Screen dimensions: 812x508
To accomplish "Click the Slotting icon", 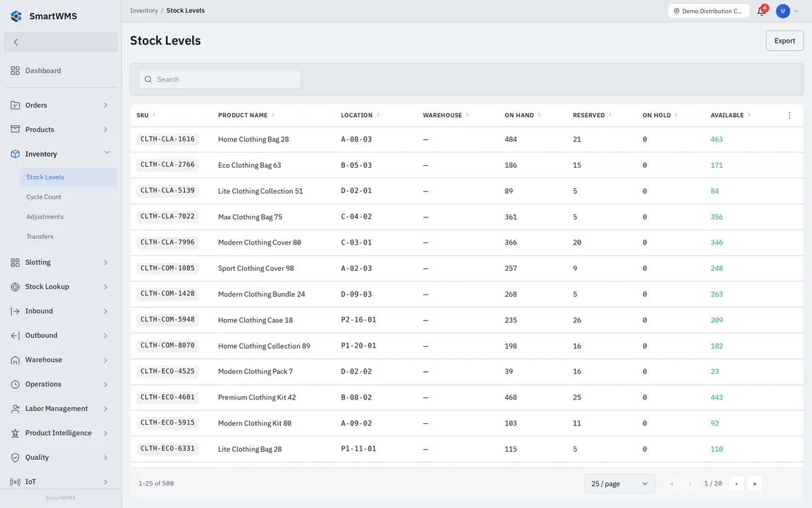I will coord(15,262).
